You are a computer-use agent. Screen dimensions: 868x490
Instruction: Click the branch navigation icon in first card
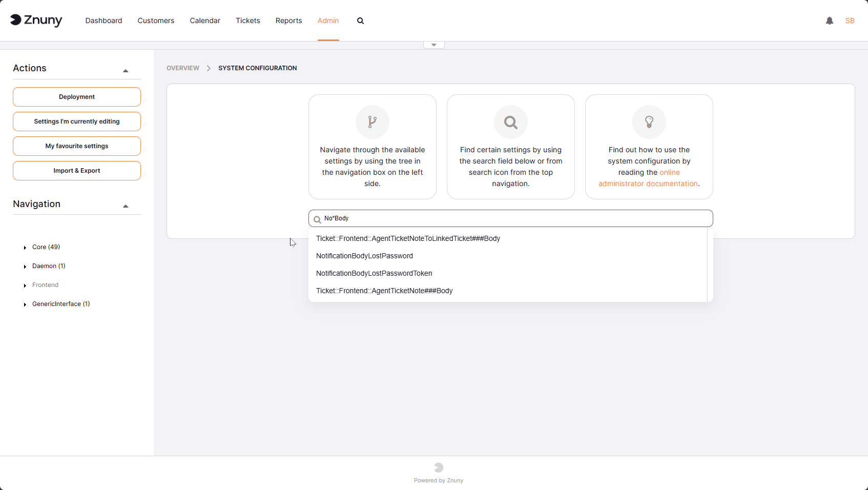point(372,122)
